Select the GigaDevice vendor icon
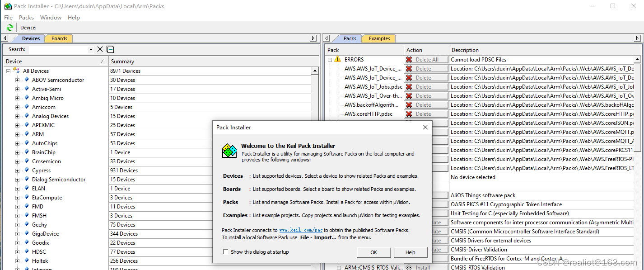Viewport: 644px width, 270px height. pyautogui.click(x=27, y=233)
